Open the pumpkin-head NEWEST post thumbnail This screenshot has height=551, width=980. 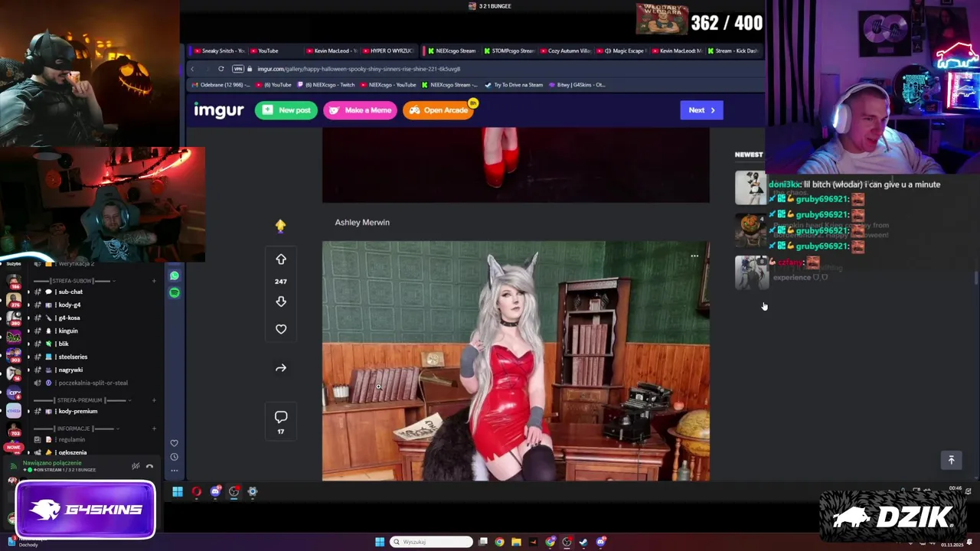pyautogui.click(x=751, y=230)
